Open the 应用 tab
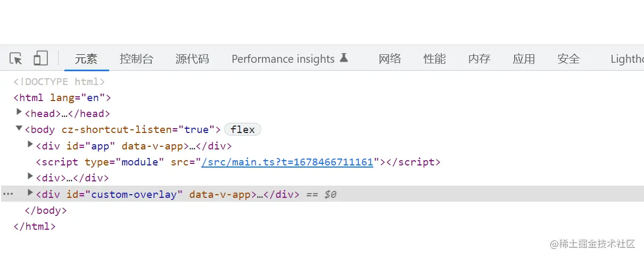644x258 pixels. (524, 59)
